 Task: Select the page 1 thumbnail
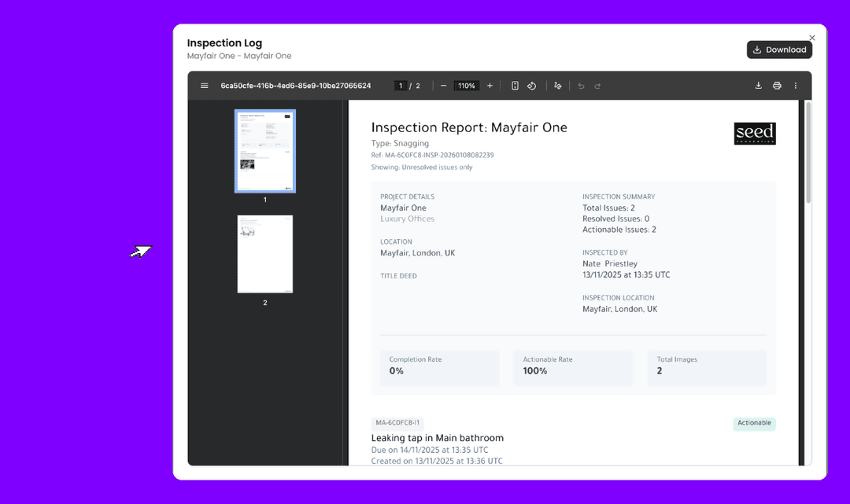click(x=265, y=151)
